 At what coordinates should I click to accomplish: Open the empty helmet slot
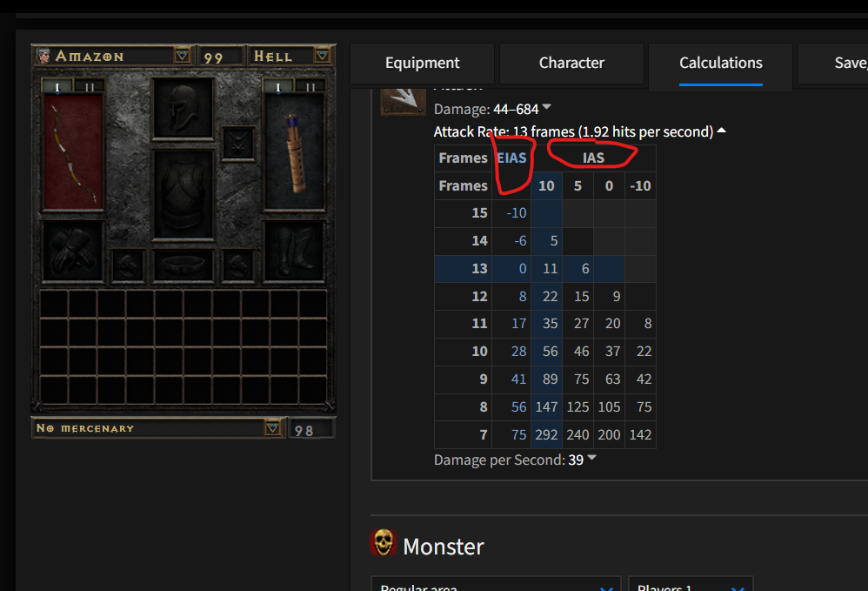click(x=184, y=108)
